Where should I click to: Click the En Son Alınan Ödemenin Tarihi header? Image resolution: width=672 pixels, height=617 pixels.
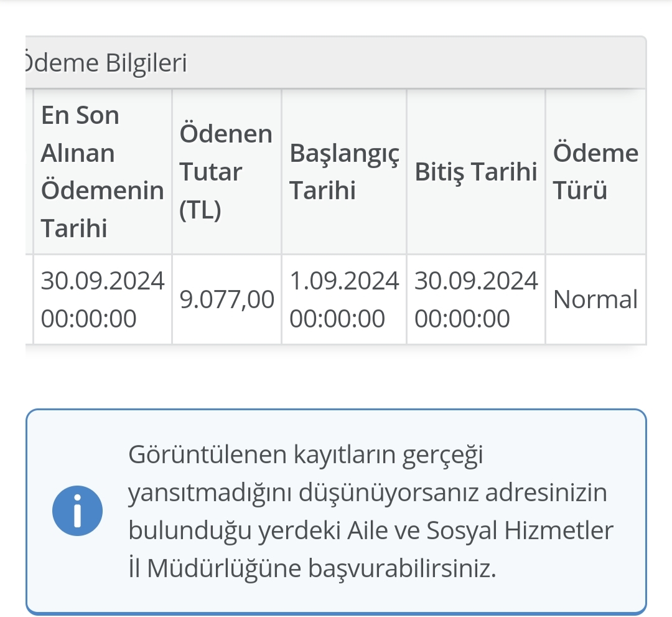pyautogui.click(x=102, y=172)
